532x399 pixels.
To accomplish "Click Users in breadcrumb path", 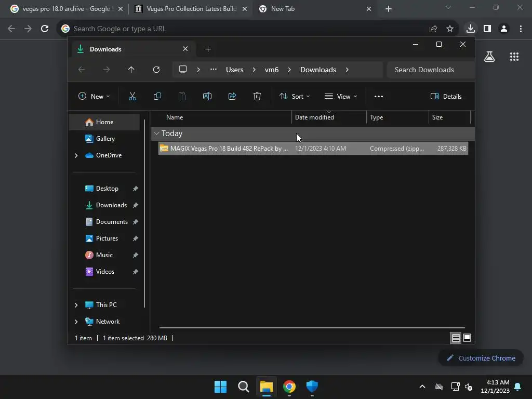I will [x=234, y=70].
